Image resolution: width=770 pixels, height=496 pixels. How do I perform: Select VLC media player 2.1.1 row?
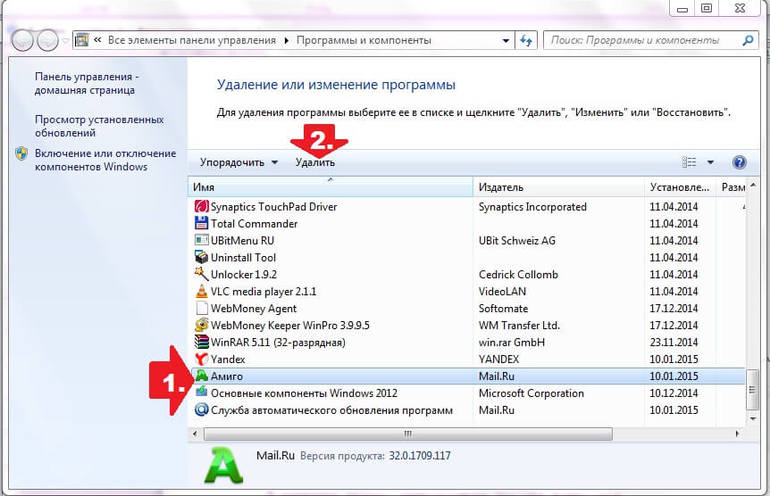pos(467,291)
